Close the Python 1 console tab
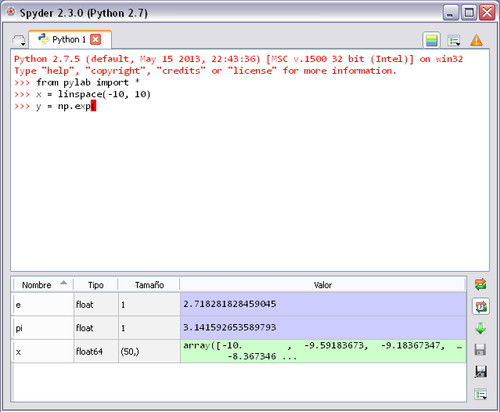 pyautogui.click(x=96, y=40)
